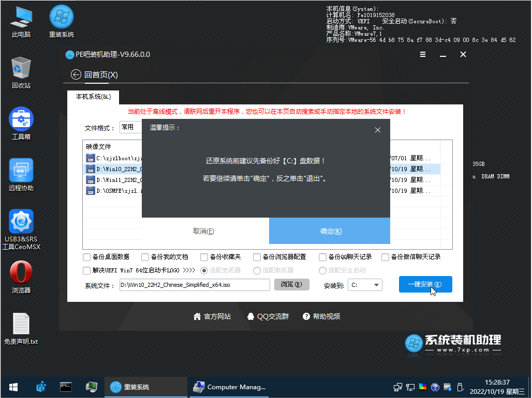The image size is (532, 398).
Task: Check 备份微信聊天记录 option
Action: [x=385, y=257]
